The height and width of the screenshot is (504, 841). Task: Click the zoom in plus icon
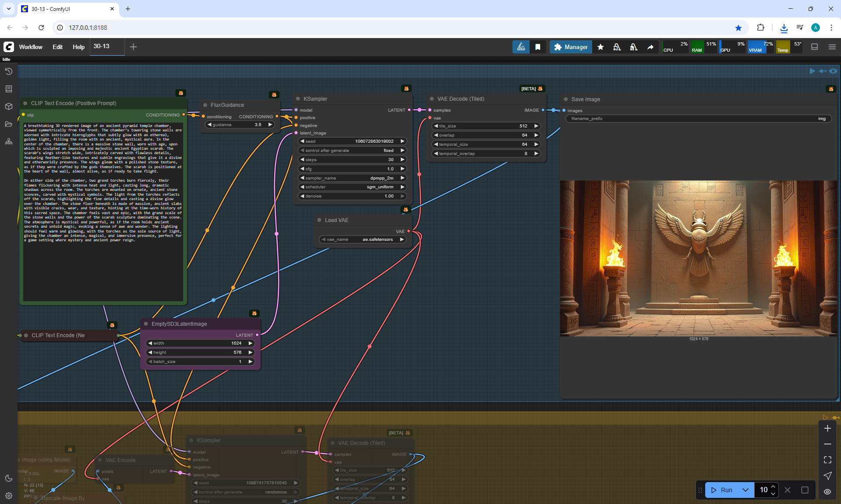827,428
